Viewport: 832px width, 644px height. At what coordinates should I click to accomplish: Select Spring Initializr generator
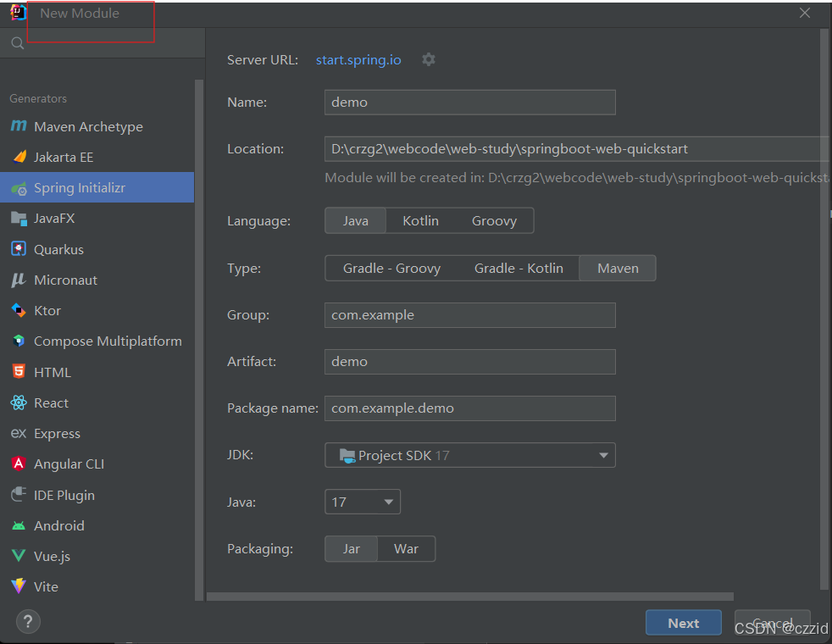click(x=97, y=187)
